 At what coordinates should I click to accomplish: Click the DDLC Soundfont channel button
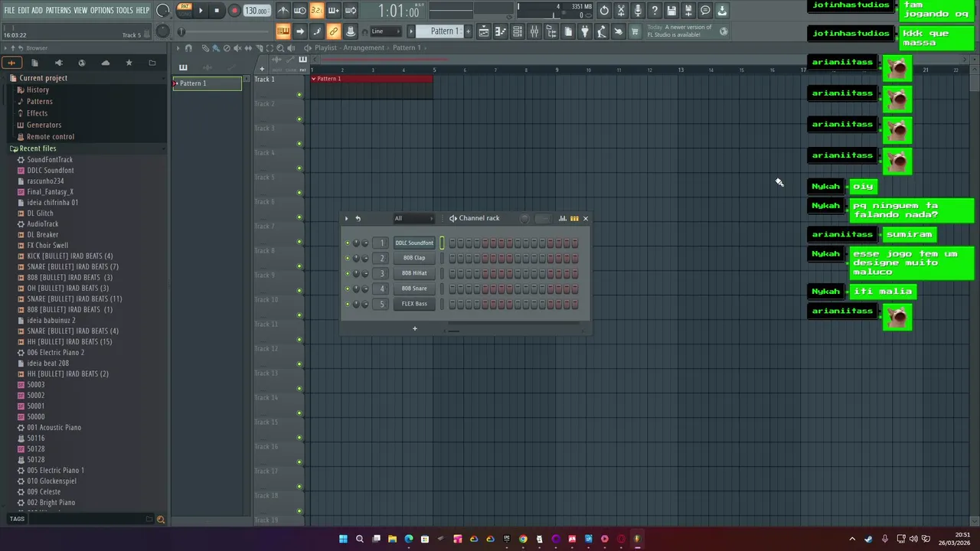[414, 243]
